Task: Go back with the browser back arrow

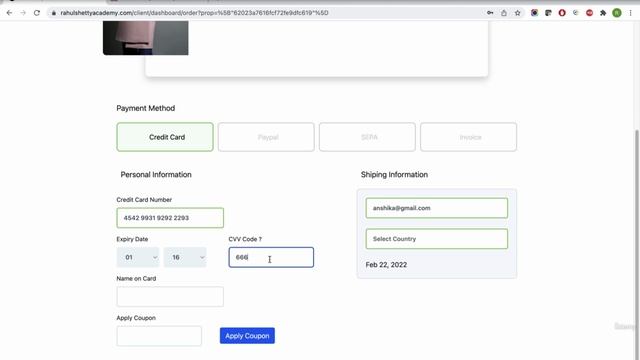Action: [9, 13]
